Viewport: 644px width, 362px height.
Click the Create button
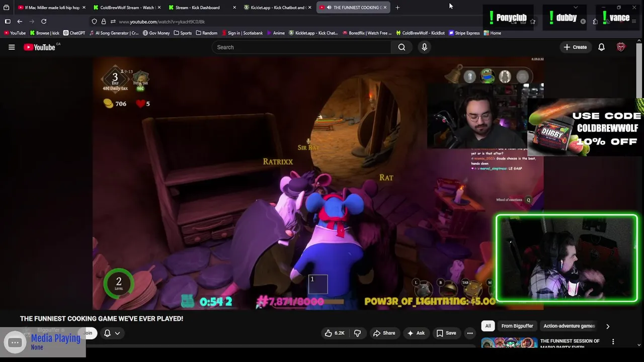pyautogui.click(x=575, y=47)
